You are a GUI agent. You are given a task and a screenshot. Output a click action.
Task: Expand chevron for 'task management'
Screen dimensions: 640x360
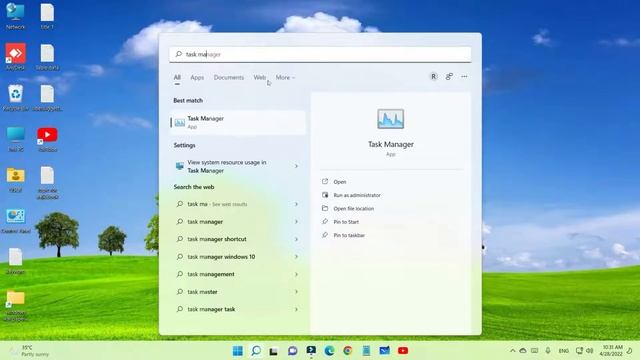296,274
